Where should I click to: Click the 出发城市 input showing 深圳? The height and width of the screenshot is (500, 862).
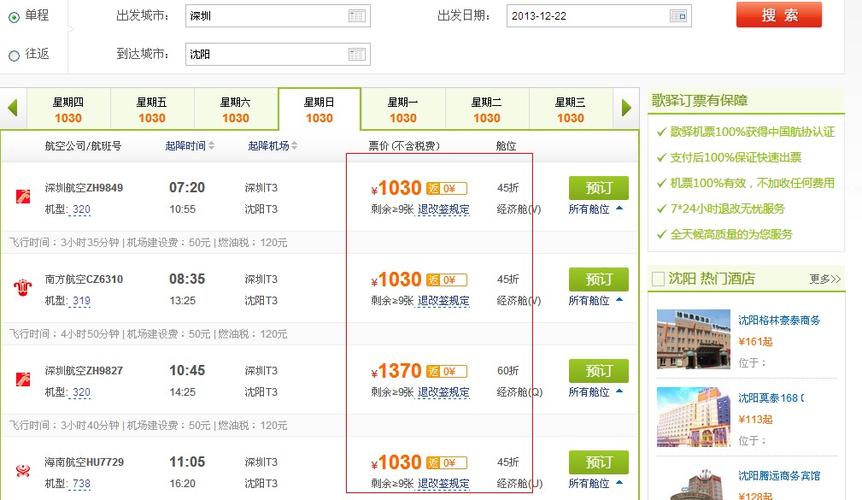pyautogui.click(x=278, y=16)
